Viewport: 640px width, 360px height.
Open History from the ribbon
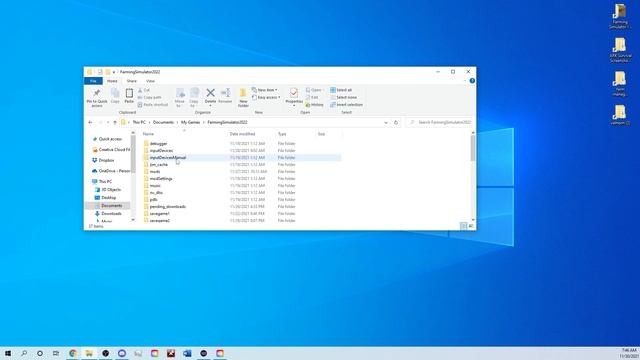[x=314, y=105]
